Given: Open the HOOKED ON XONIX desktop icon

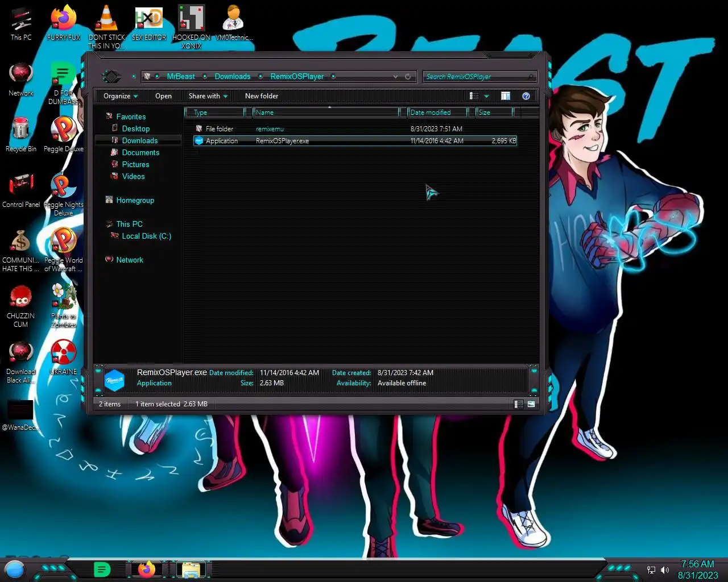Looking at the screenshot, I should (x=192, y=27).
